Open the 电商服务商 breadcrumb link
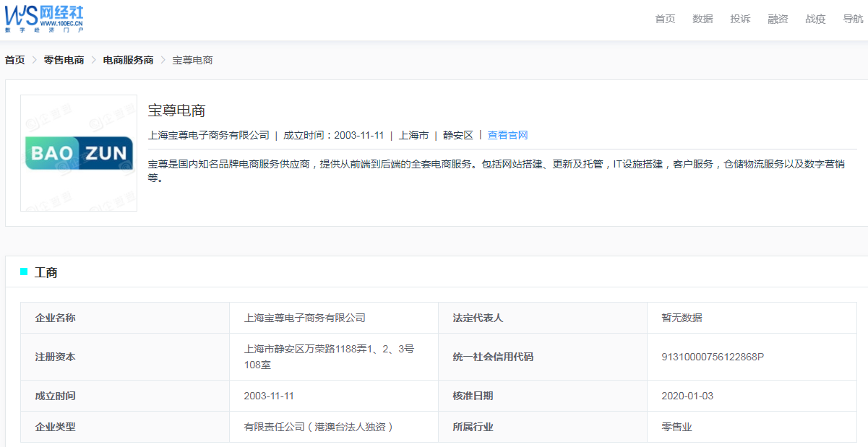This screenshot has height=447, width=868. pyautogui.click(x=128, y=60)
